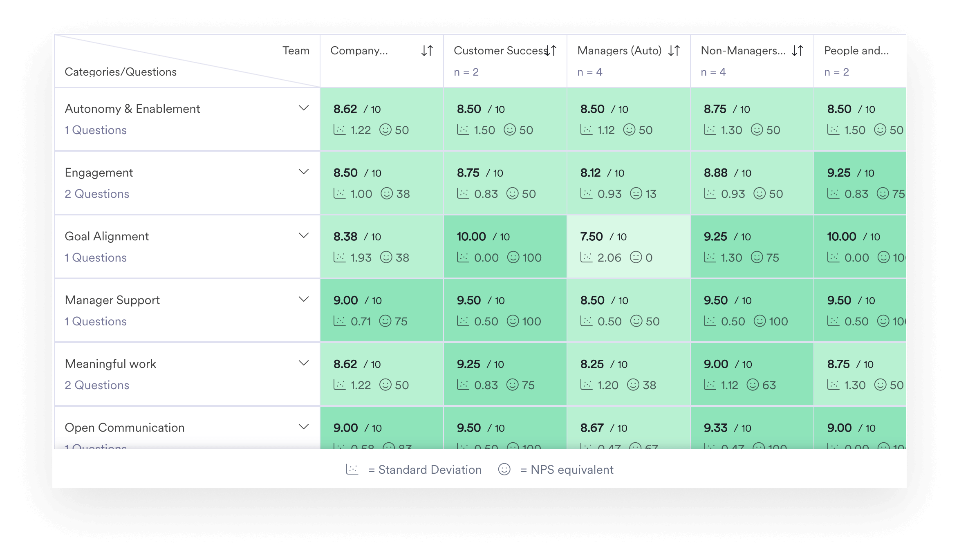This screenshot has width=959, height=560.
Task: Click the smiley icon showing 75 in Meaningful work Customer Success cell
Action: [512, 385]
